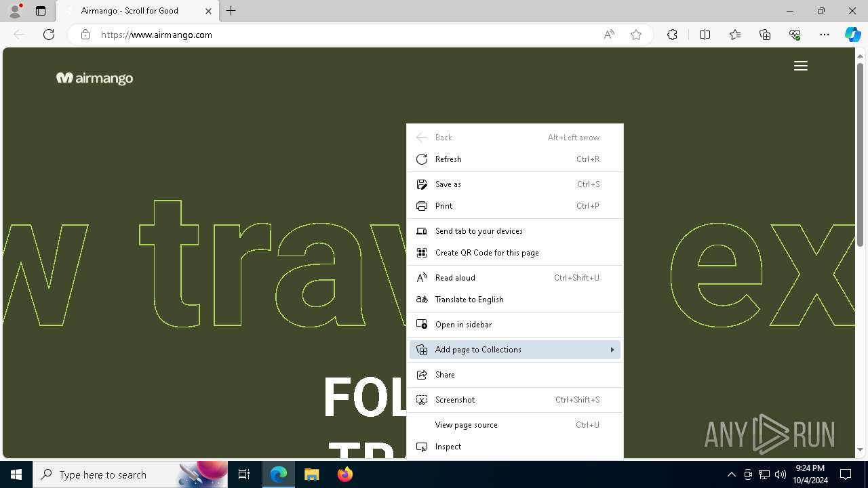Image resolution: width=868 pixels, height=488 pixels.
Task: Select View page source
Action: [515, 425]
